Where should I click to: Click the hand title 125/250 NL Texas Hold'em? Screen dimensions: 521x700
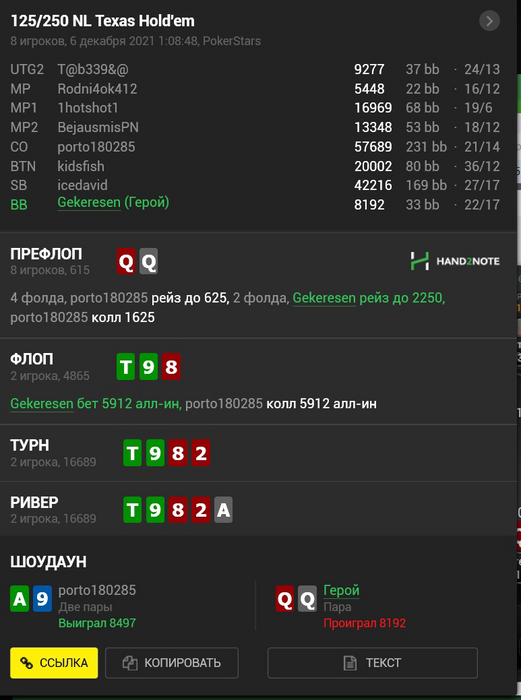click(103, 21)
